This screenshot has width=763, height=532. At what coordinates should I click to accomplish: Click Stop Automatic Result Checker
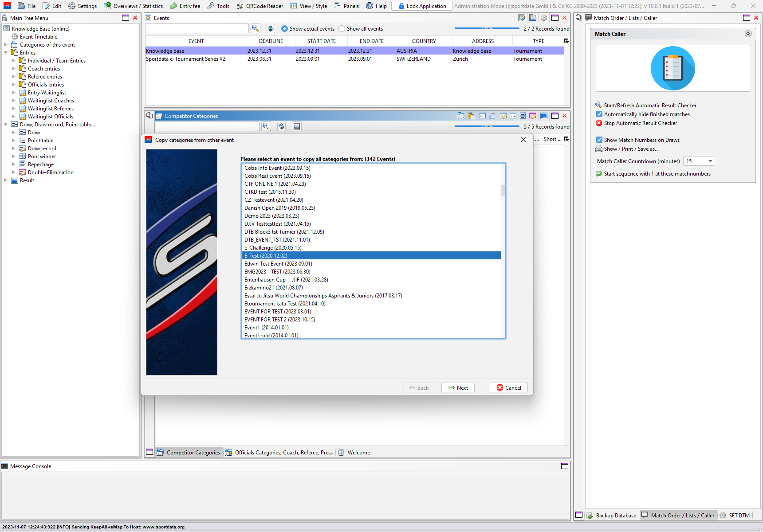[x=636, y=123]
